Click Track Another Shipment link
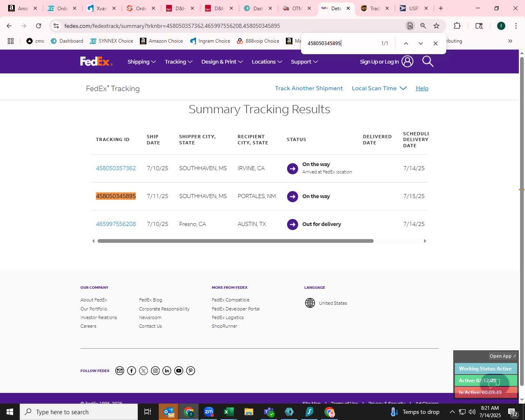525x420 pixels. [309, 88]
